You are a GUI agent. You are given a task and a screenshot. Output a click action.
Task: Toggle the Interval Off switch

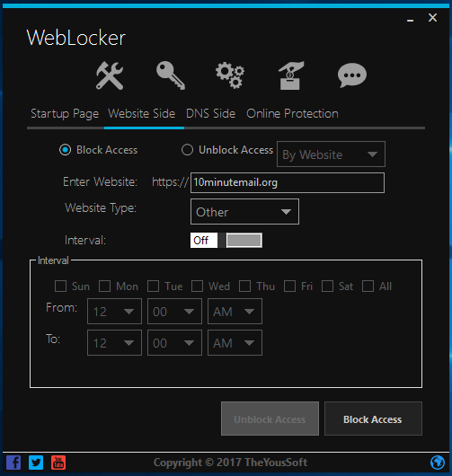[x=226, y=241]
